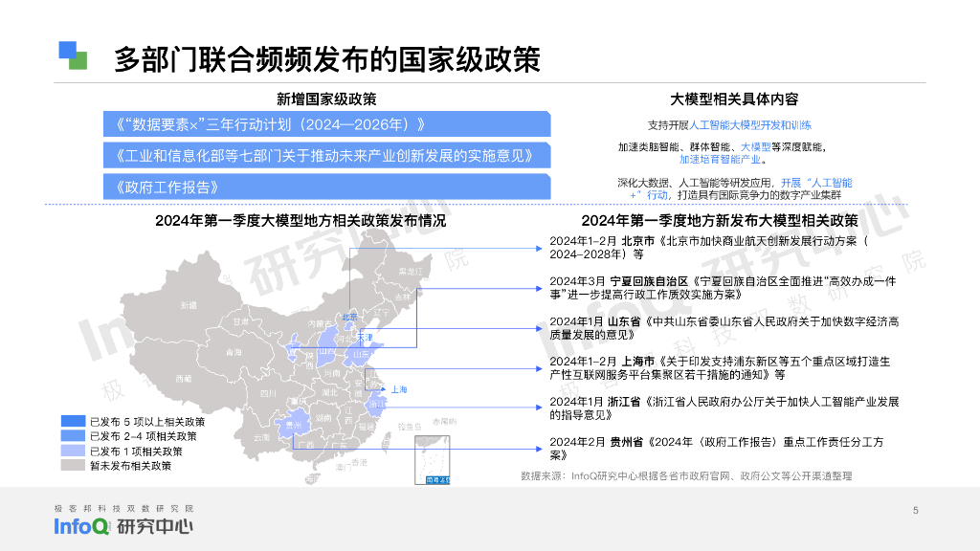Viewport: 980px width, 551px height.
Task: Click heading 2024年第一季度大模型地方相关政策发布情况
Action: tap(301, 221)
